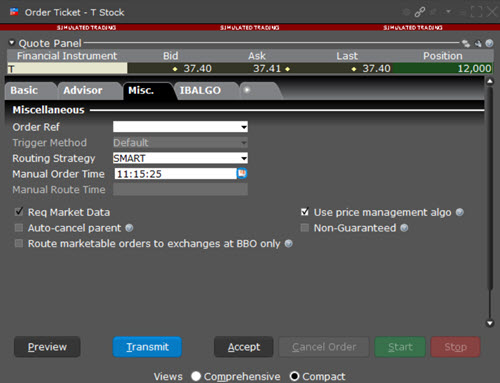Click the Position value 12,000
The image size is (500, 383).
pos(474,69)
